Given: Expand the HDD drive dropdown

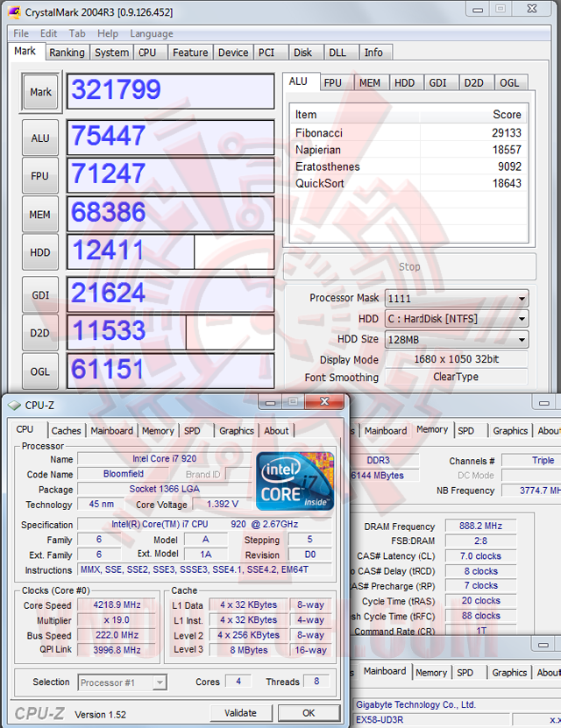Looking at the screenshot, I should (x=457, y=319).
